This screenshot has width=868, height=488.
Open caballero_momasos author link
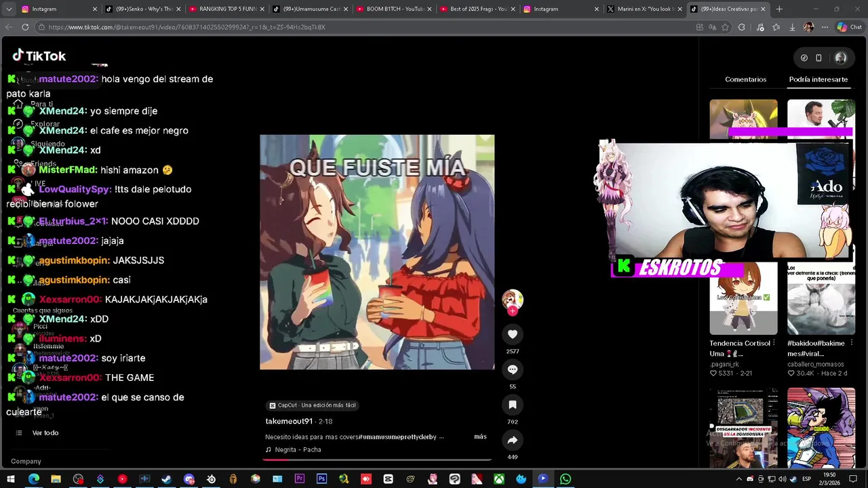click(x=815, y=364)
